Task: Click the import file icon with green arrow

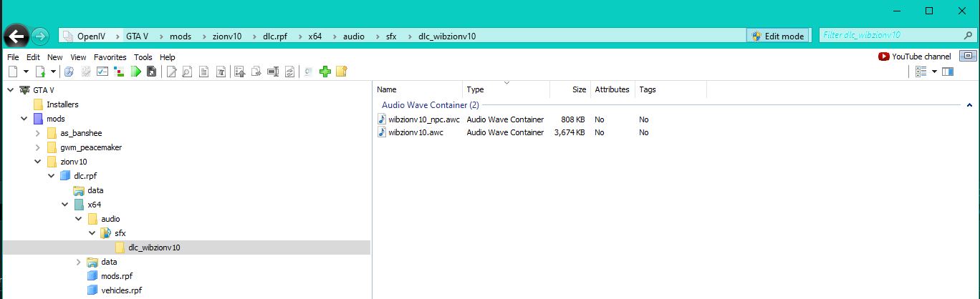Action: pyautogui.click(x=40, y=72)
